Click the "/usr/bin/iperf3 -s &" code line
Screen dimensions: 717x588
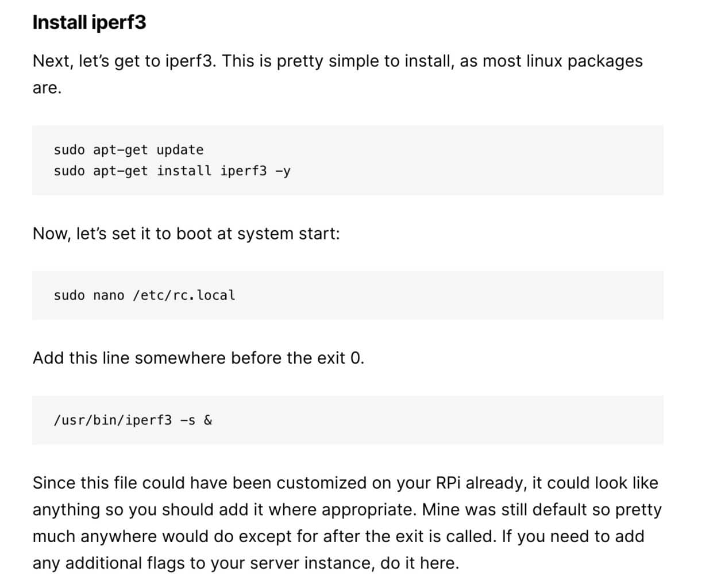(133, 420)
